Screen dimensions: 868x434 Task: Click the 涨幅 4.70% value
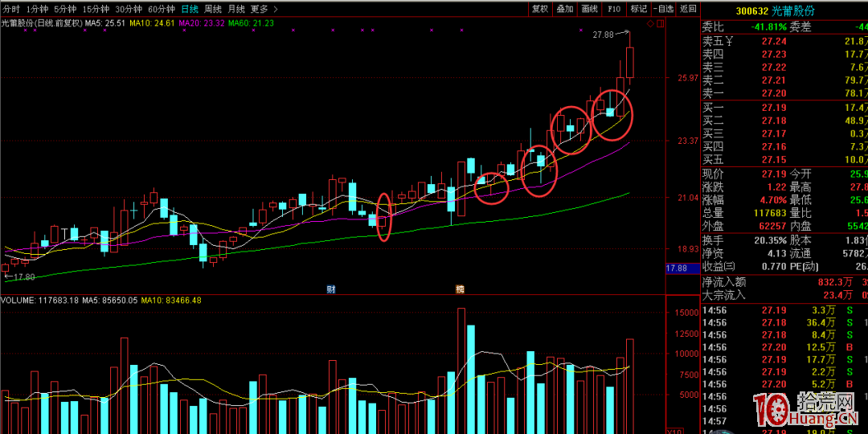[x=772, y=200]
